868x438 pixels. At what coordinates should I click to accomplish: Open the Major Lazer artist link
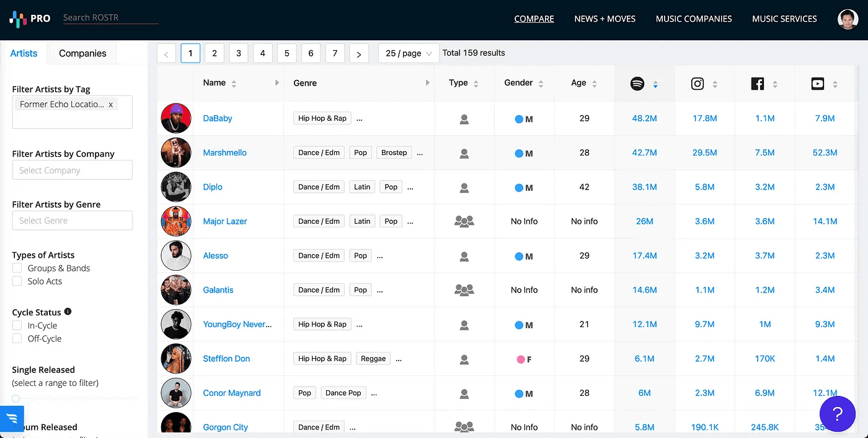point(225,221)
